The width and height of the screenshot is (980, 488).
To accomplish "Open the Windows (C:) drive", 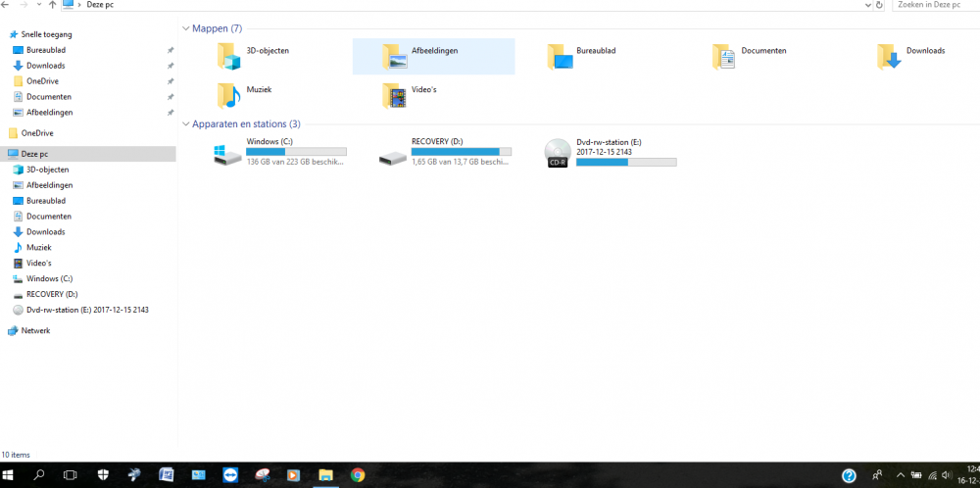I will (x=229, y=152).
